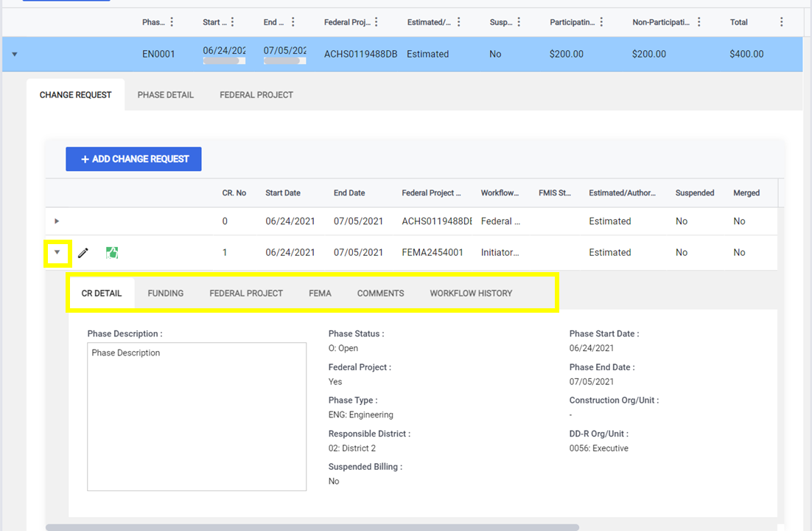Click the ENG: Engineering value
Image resolution: width=812 pixels, height=531 pixels.
tap(360, 414)
